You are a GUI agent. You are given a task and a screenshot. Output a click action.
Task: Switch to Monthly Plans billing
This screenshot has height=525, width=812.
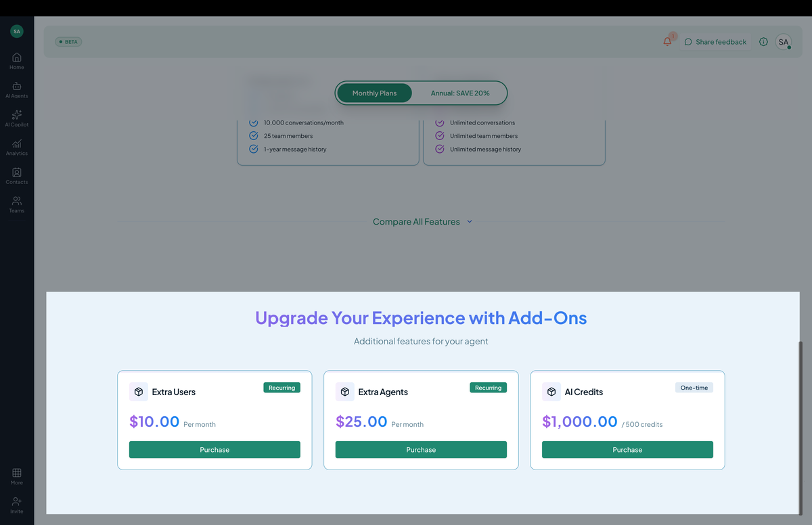375,93
